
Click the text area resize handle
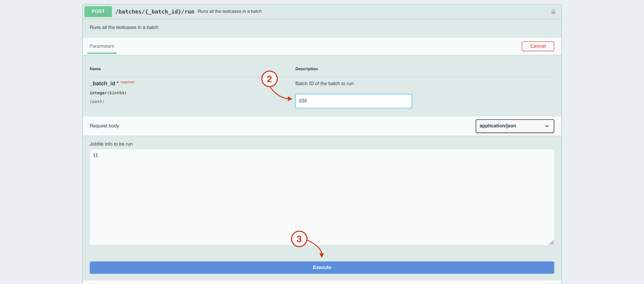tap(551, 242)
